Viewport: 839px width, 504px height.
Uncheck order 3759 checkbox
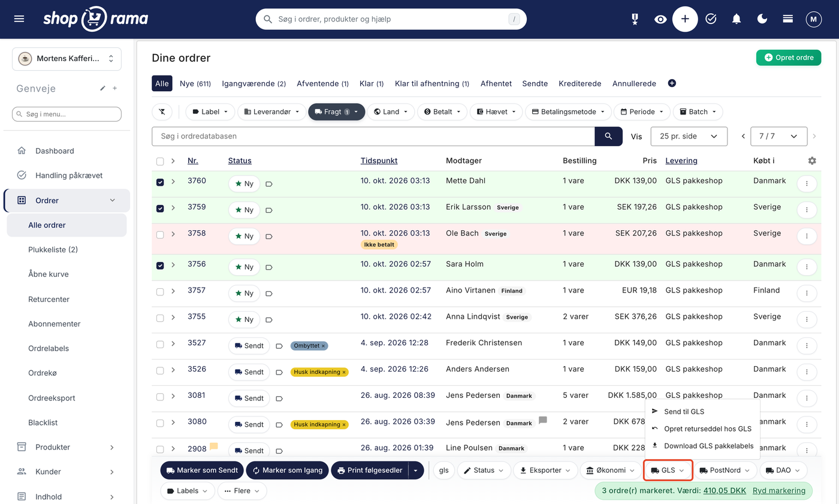point(160,209)
